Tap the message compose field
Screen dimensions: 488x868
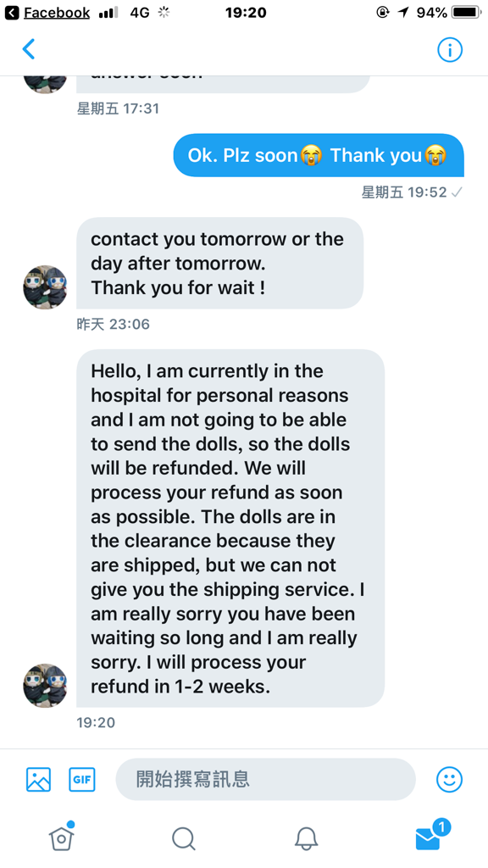(x=265, y=780)
